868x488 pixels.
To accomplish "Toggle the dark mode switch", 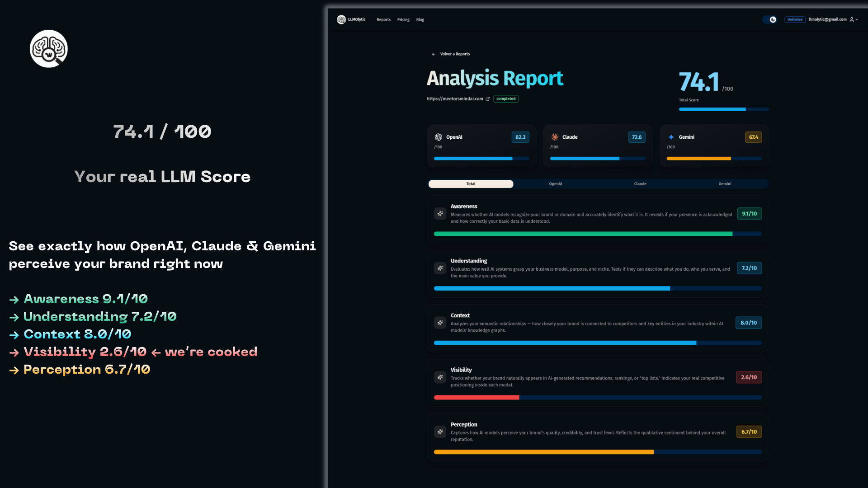I will (770, 19).
